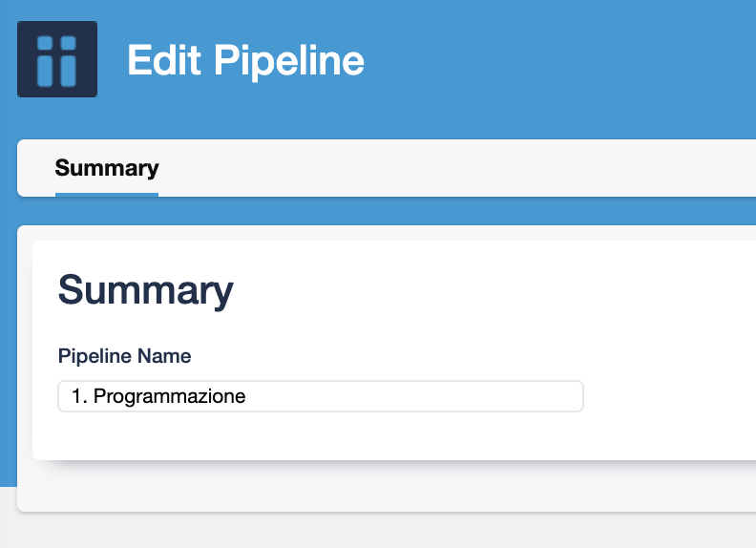Click empty tab bar area right of Summary

coord(458,168)
